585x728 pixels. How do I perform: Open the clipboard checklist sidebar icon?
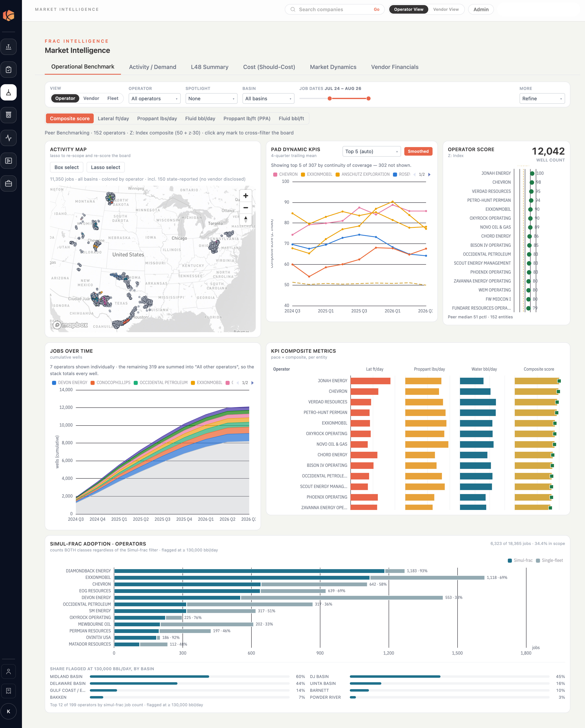(8, 70)
